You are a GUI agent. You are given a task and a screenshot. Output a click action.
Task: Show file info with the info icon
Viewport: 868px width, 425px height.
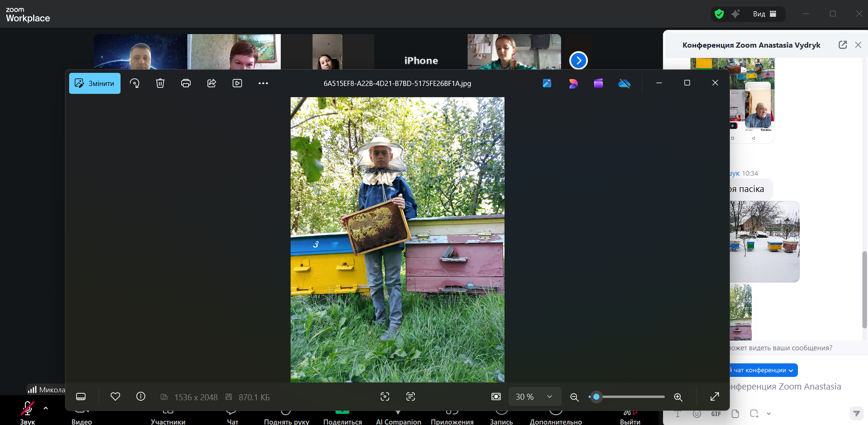pos(141,397)
